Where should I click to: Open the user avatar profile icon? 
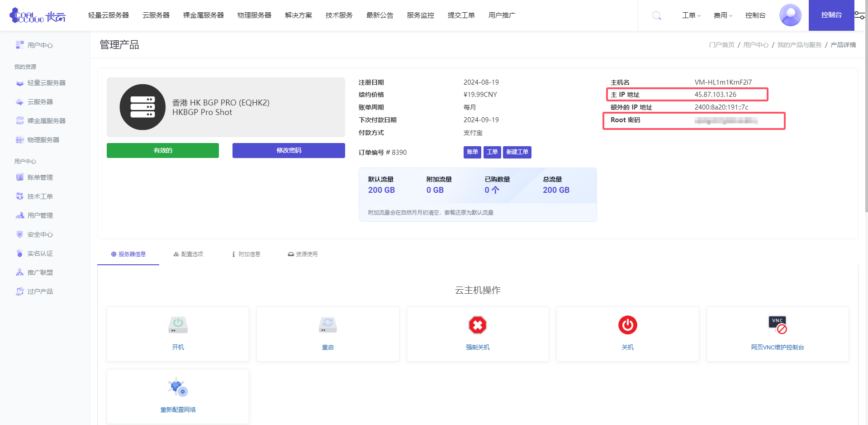tap(790, 15)
